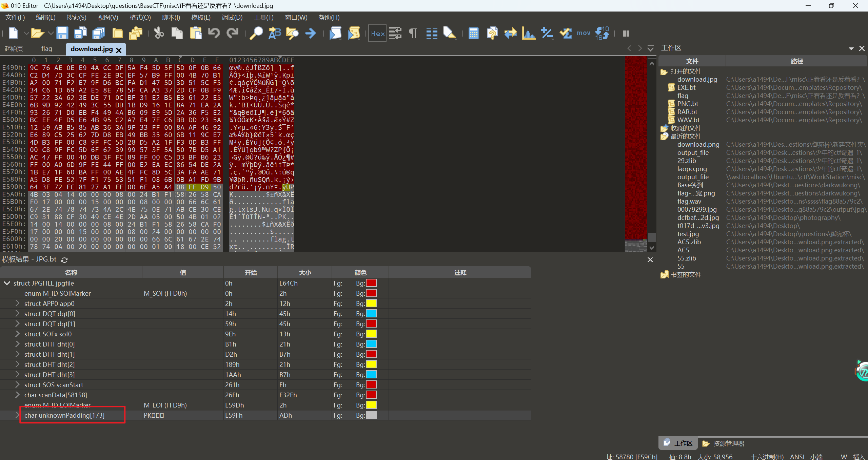This screenshot has width=868, height=460.
Task: Open laopo.png from recent files
Action: coord(692,169)
